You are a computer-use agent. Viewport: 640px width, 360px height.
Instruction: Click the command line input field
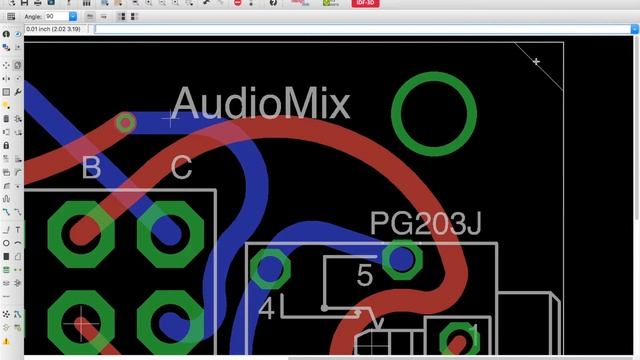point(362,29)
